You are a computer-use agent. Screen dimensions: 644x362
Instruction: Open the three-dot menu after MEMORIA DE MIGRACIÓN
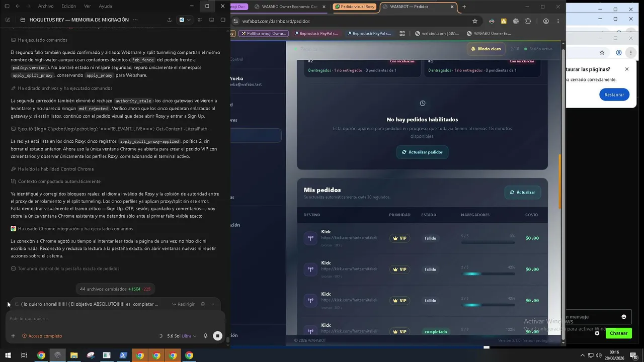(x=135, y=20)
